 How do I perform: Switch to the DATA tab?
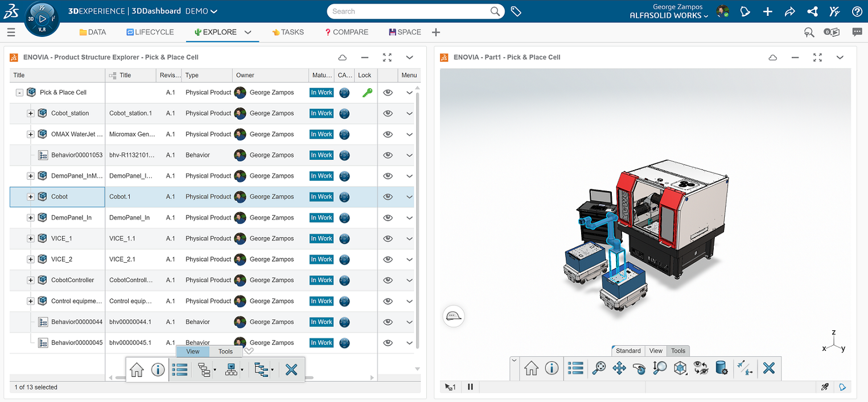click(x=93, y=32)
